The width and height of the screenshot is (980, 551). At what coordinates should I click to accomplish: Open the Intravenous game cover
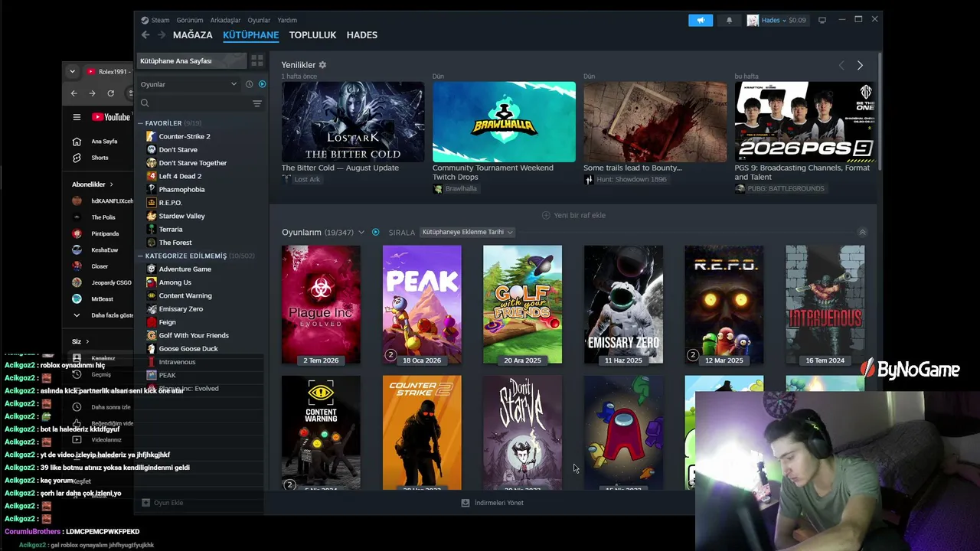tap(825, 305)
